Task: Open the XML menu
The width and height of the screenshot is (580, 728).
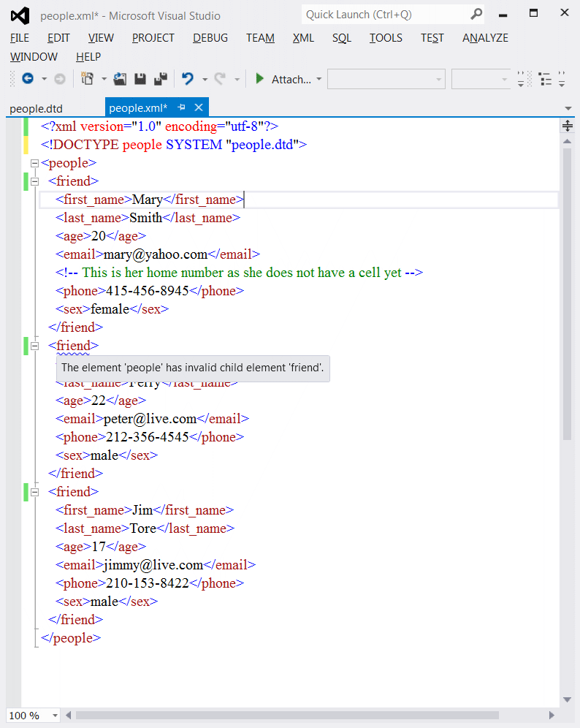Action: click(303, 38)
